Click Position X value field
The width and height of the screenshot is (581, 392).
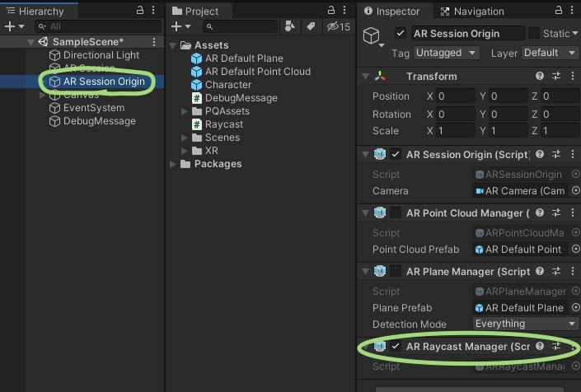tap(456, 96)
